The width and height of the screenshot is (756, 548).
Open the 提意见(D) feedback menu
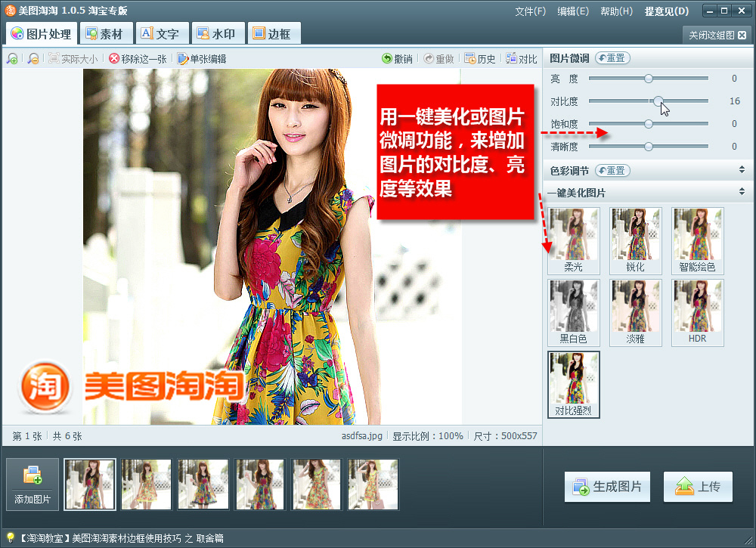click(667, 11)
